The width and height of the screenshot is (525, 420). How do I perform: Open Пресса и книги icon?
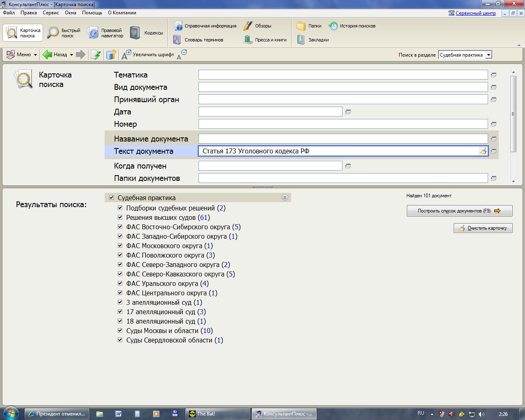click(248, 40)
